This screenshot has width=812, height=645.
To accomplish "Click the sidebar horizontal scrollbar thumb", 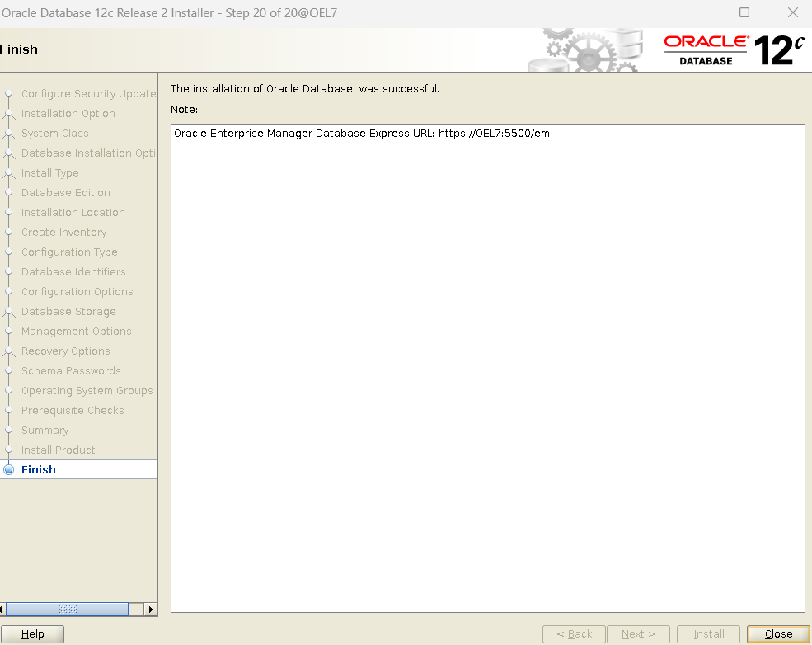I will 68,610.
